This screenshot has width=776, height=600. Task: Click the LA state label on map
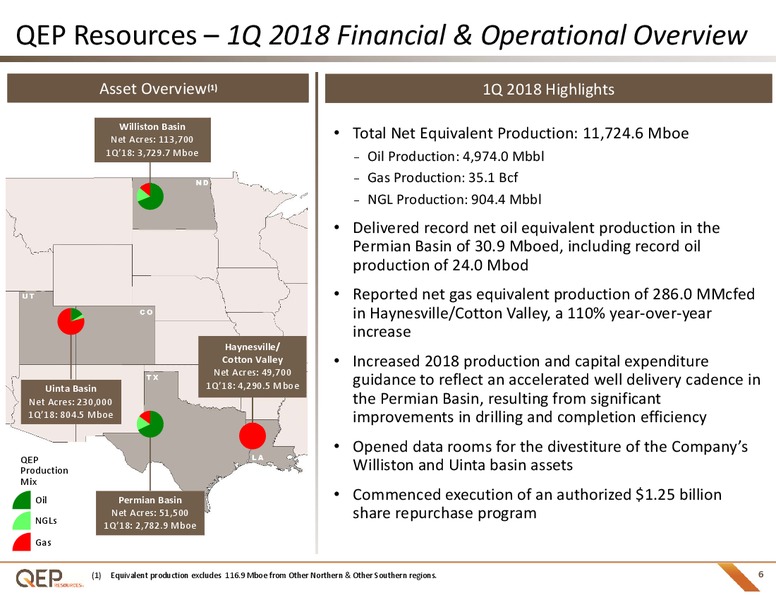[x=258, y=457]
